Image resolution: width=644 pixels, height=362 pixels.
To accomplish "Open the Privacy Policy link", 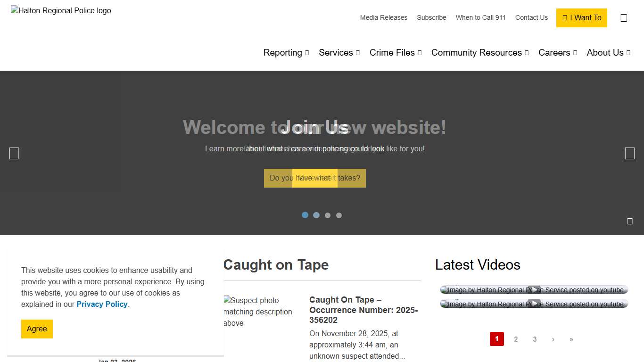I will pos(102,304).
